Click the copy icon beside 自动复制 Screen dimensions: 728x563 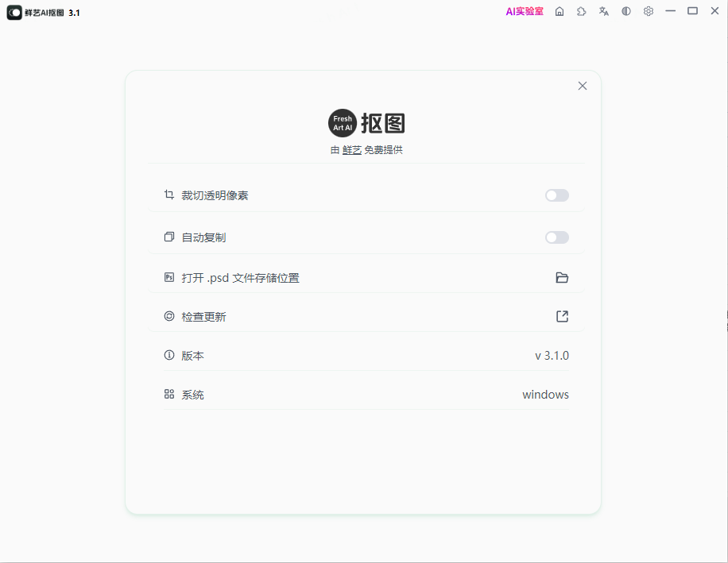(168, 237)
